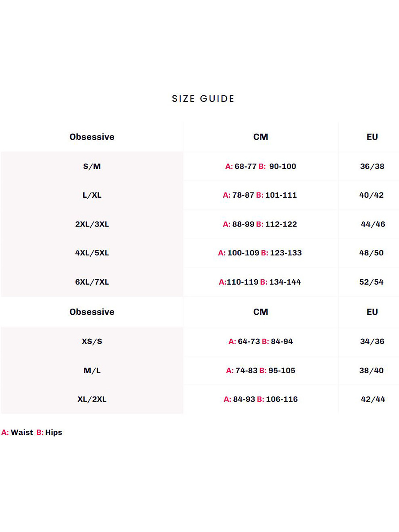Click the Waist legend label

pyautogui.click(x=22, y=433)
